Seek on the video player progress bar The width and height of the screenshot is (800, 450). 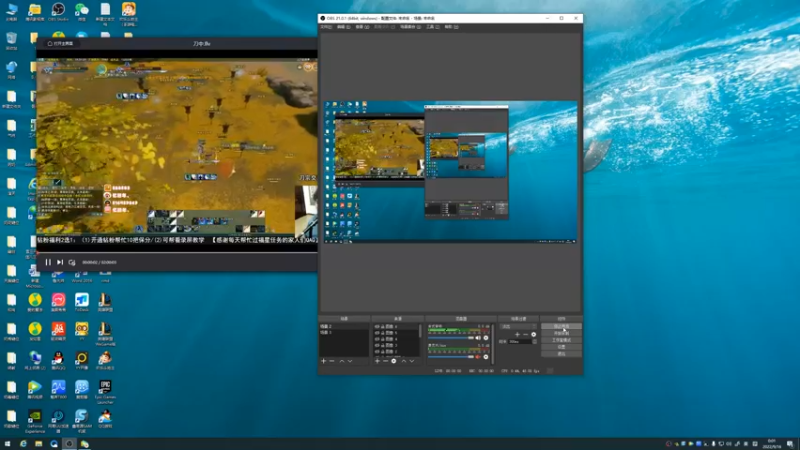(177, 252)
